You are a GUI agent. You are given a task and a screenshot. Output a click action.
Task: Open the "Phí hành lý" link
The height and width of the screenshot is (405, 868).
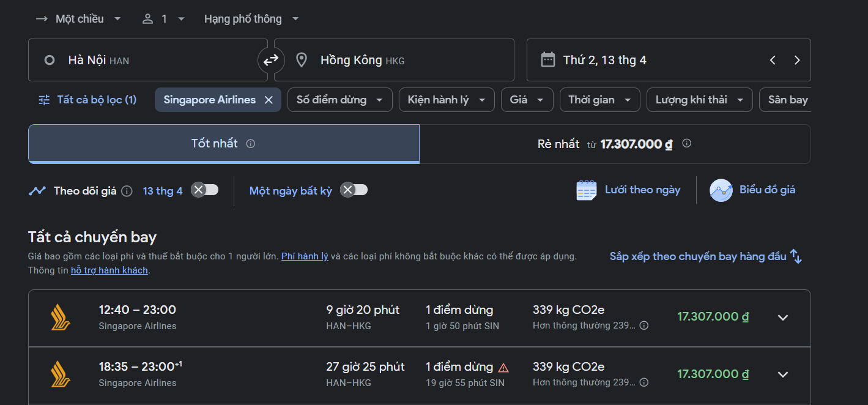click(x=305, y=256)
